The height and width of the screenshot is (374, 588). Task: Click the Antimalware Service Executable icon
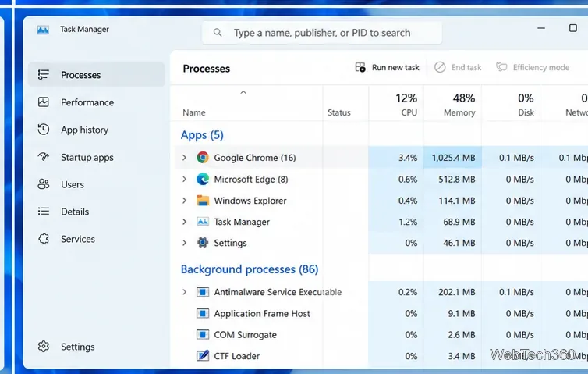tap(203, 292)
